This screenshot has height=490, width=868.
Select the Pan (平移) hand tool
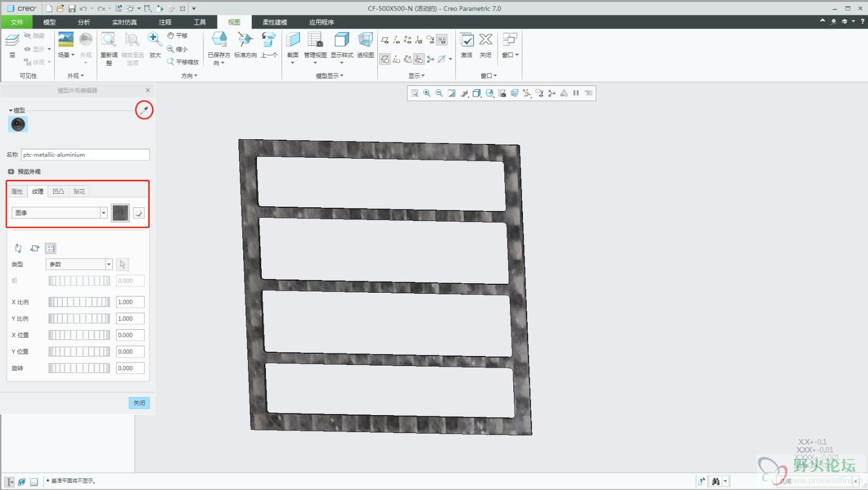(178, 35)
